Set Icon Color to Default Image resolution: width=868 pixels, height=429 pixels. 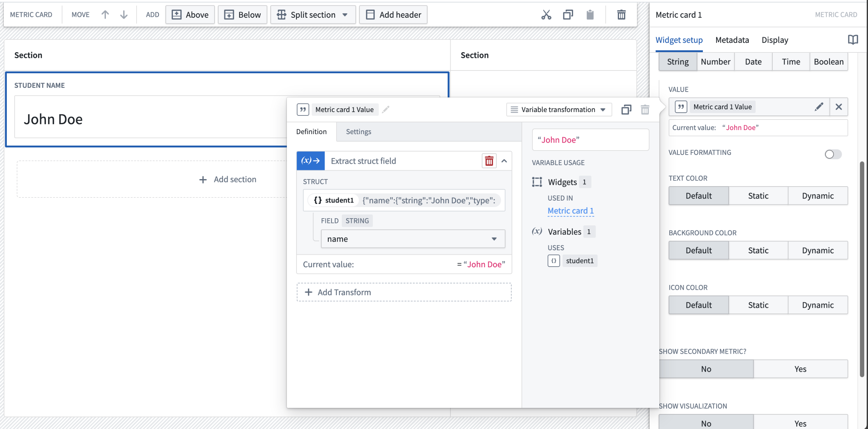(698, 305)
